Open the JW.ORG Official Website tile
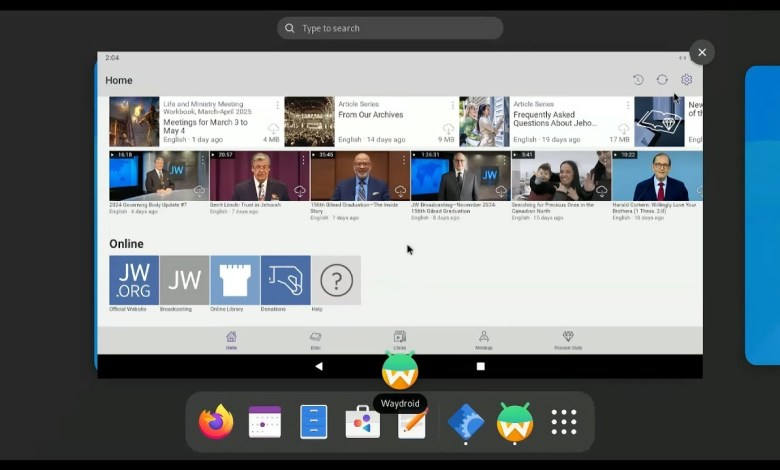 [134, 280]
